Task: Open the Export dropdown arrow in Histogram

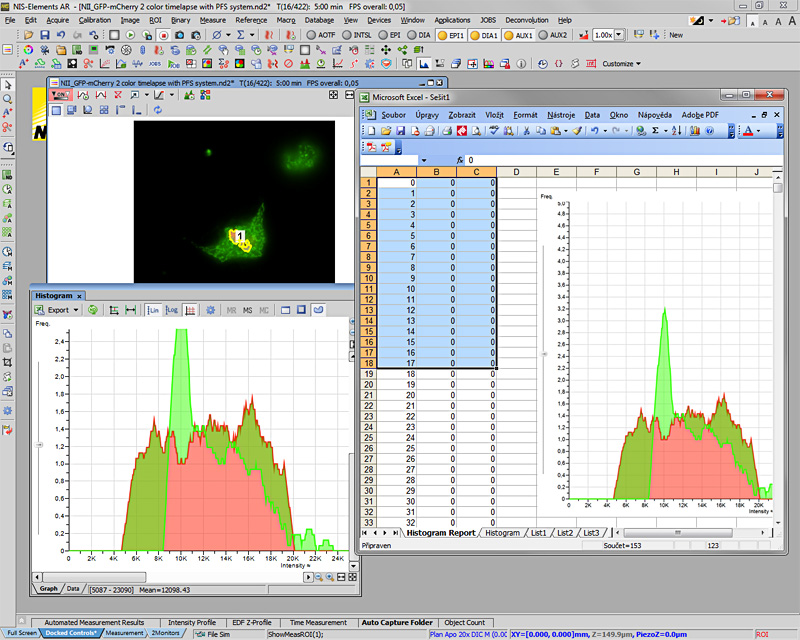Action: pos(76,310)
